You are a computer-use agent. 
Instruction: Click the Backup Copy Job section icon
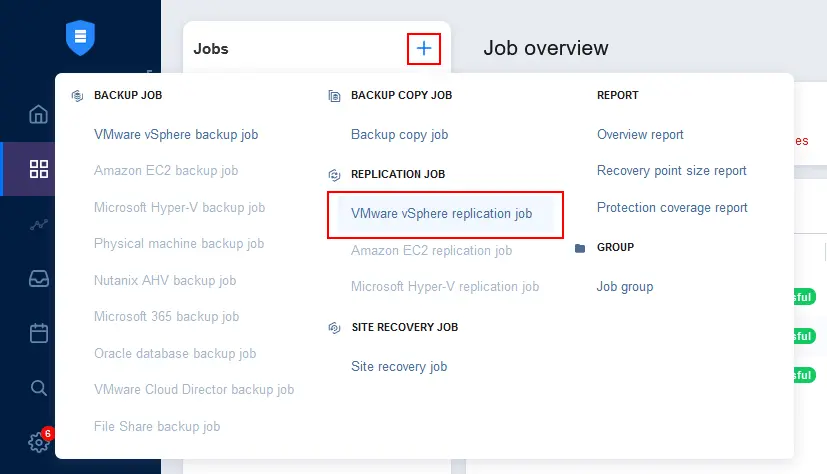coord(334,96)
